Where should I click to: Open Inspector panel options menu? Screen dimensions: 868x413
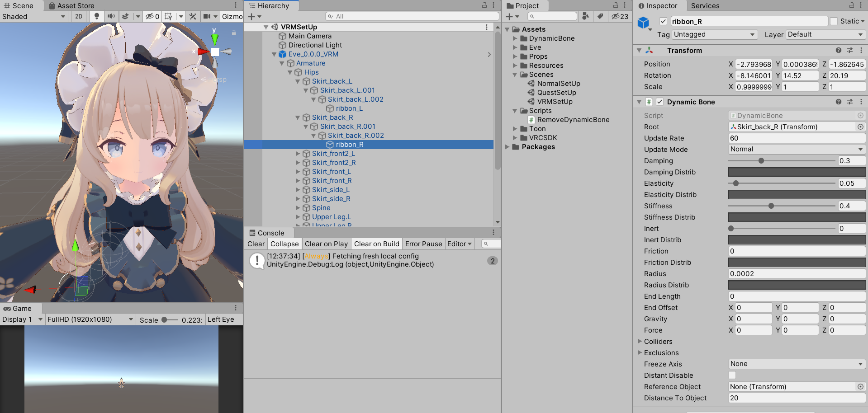coord(861,5)
